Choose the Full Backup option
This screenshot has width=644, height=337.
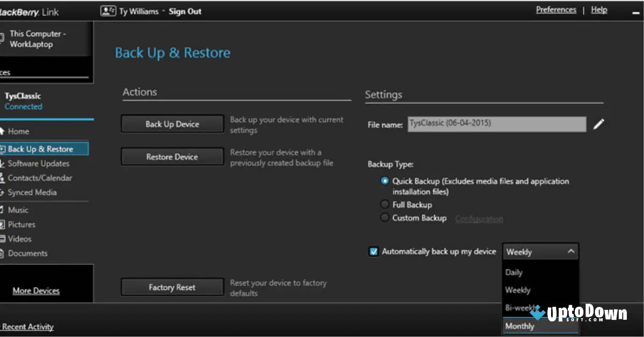click(384, 204)
